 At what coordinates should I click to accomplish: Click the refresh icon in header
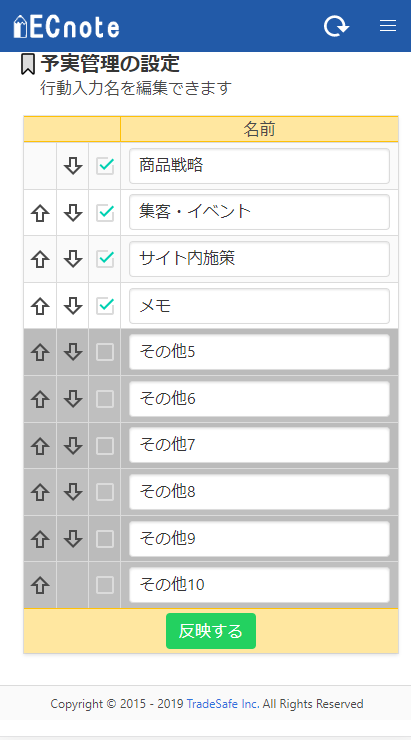coord(336,26)
